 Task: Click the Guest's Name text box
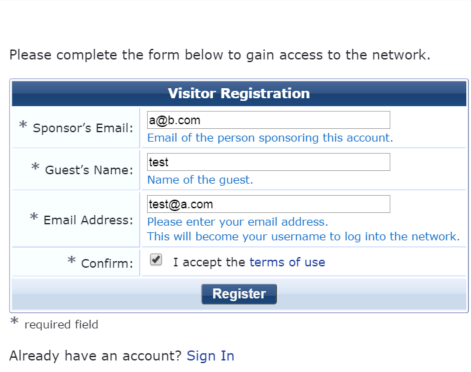(x=268, y=162)
